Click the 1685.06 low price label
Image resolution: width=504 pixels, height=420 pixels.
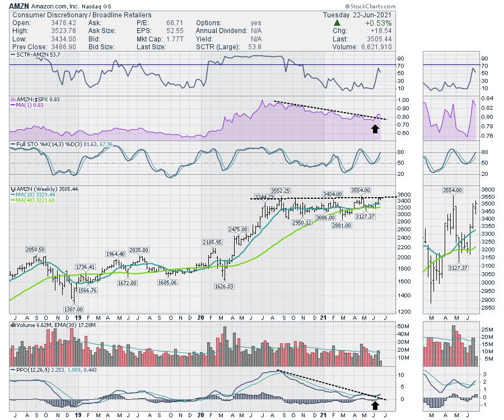167,282
